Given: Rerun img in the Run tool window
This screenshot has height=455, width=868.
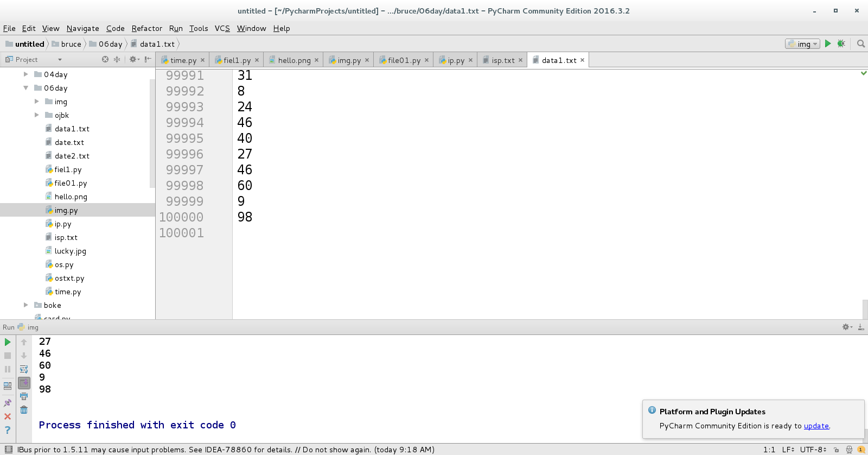Looking at the screenshot, I should [8, 342].
